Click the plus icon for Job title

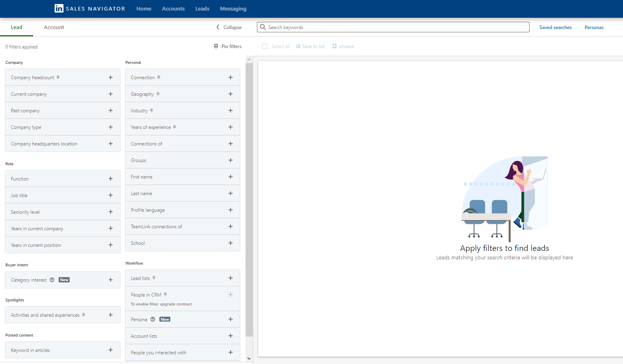[110, 195]
